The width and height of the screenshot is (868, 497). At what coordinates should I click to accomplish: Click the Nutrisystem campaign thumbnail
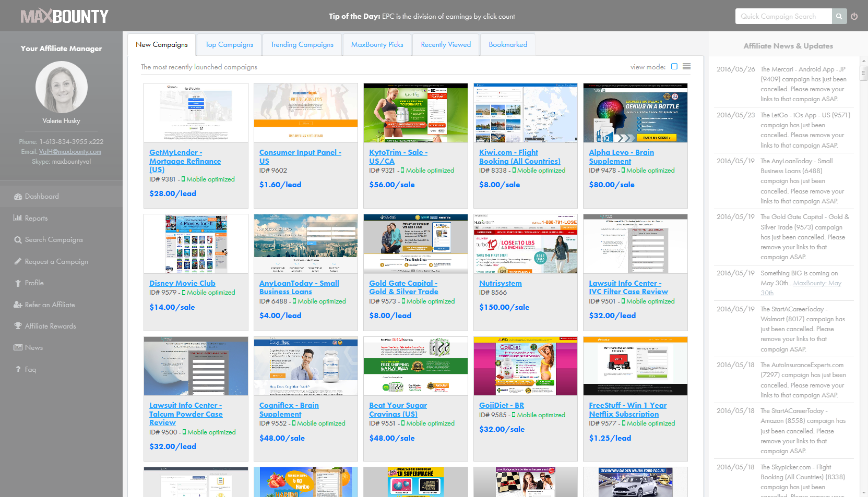tap(525, 244)
